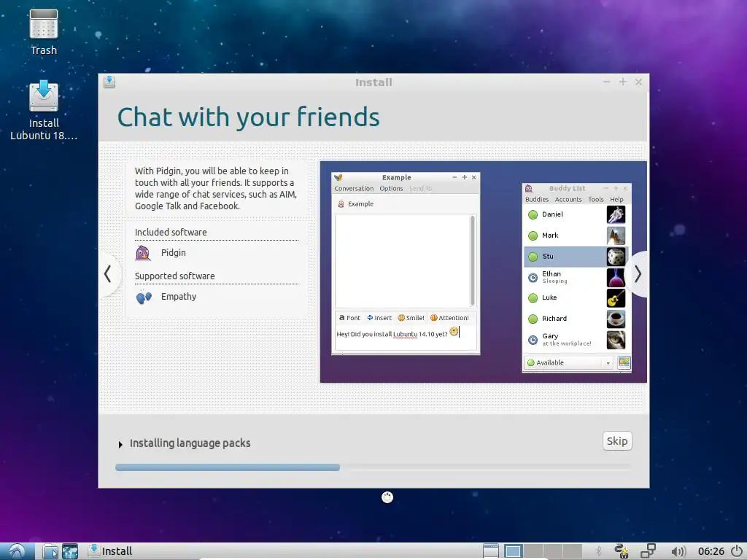
Task: Open the Available status dropdown
Action: 568,363
